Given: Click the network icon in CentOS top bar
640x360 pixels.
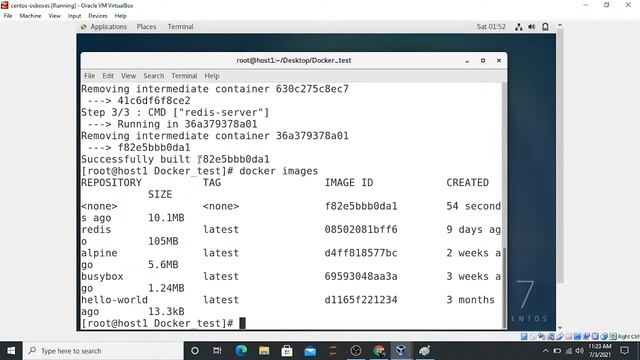Looking at the screenshot, I should click(x=519, y=27).
